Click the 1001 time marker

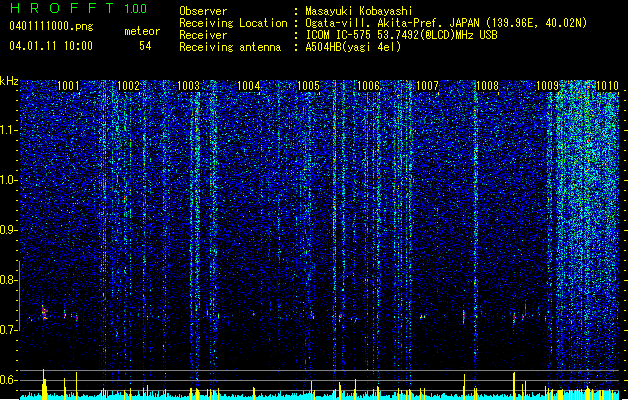pos(69,86)
